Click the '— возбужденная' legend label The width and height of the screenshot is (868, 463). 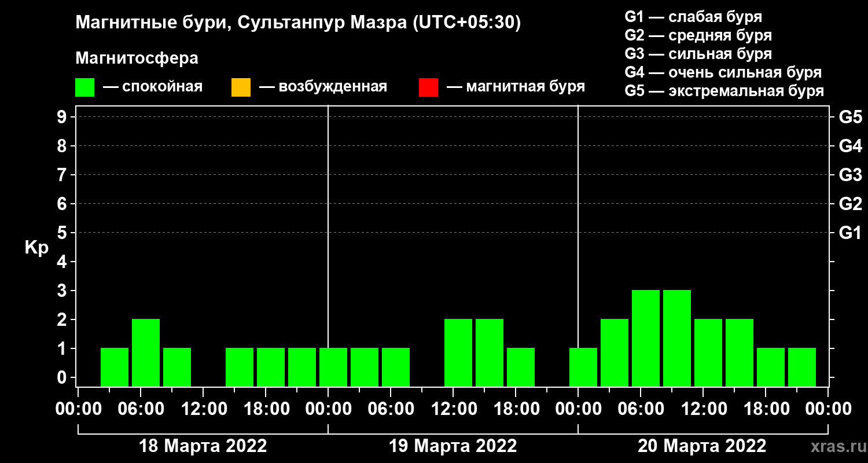(323, 87)
